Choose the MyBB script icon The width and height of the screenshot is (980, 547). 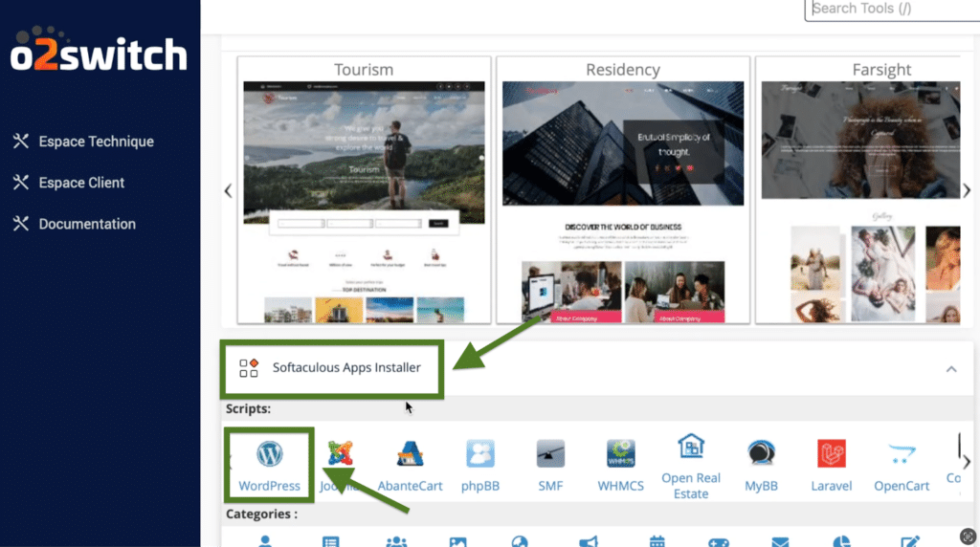tap(761, 454)
